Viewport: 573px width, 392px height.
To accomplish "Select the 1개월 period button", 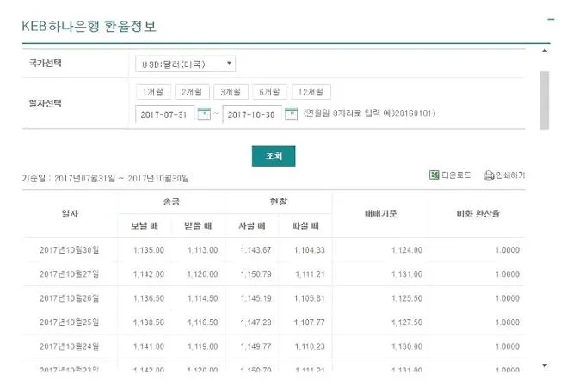I will tap(153, 92).
